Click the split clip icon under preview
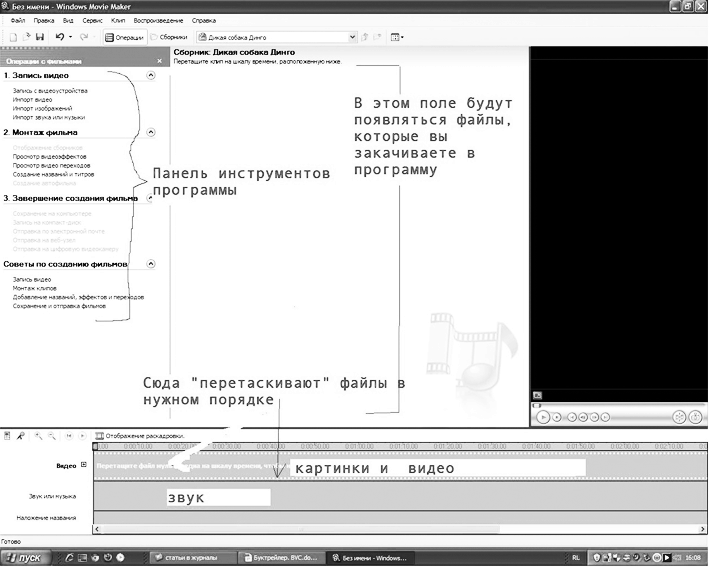 click(680, 415)
